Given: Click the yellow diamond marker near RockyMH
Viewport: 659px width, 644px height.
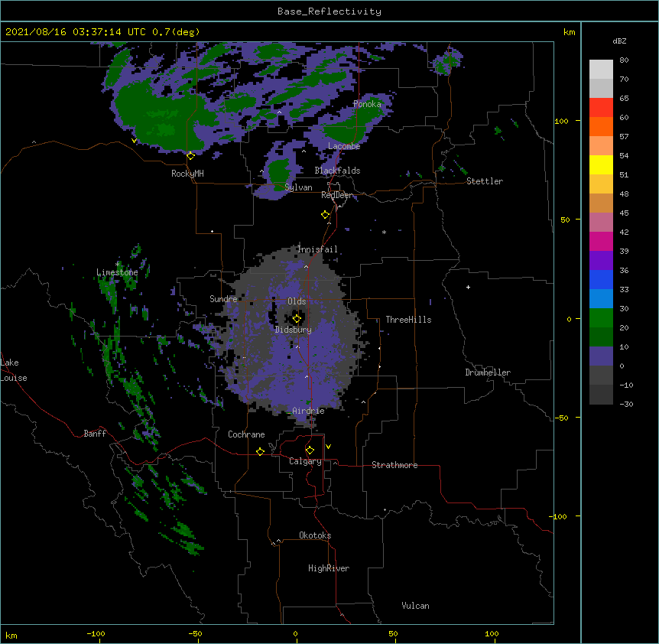Looking at the screenshot, I should [191, 156].
